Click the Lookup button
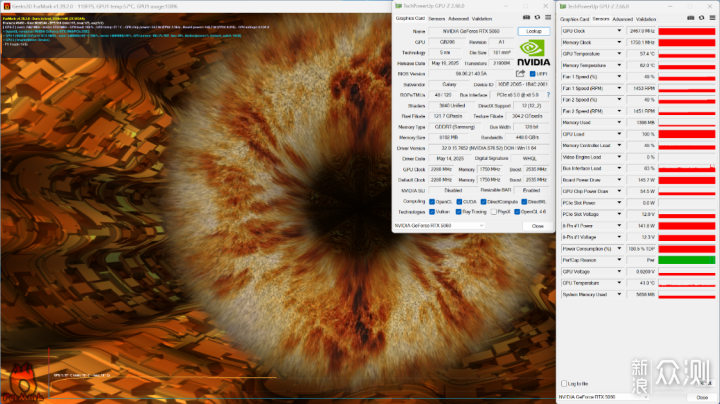 [x=534, y=31]
